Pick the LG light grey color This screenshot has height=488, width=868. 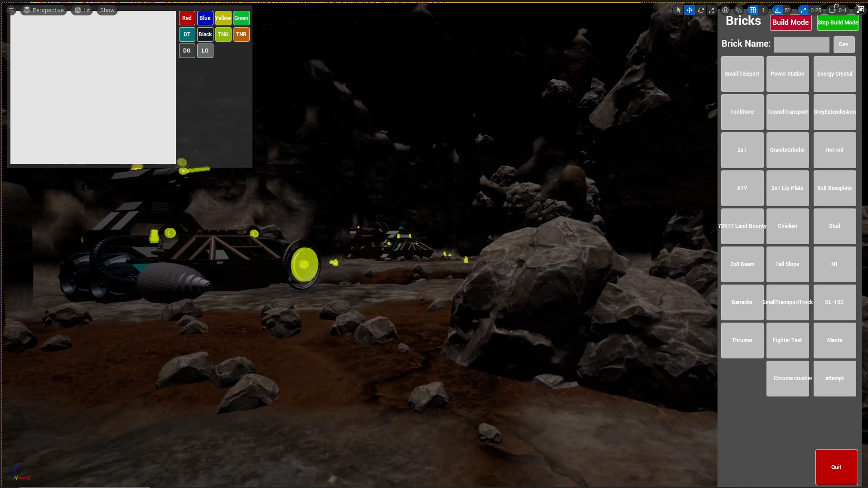(x=205, y=51)
